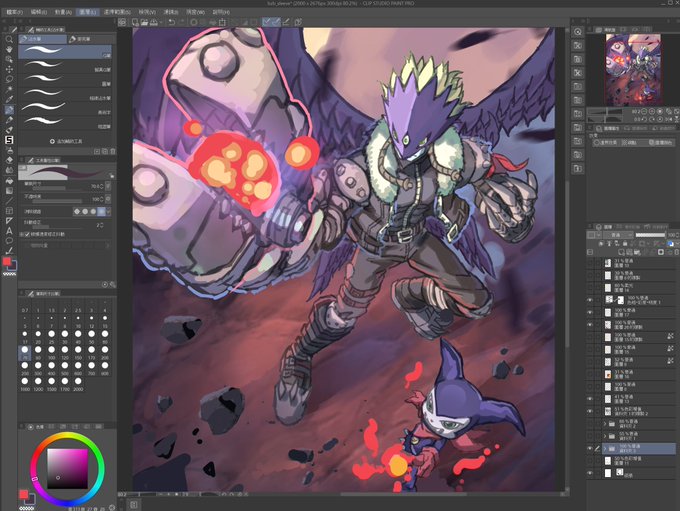Click Save icon in command bar
Viewport: 680px width, 511px height.
click(x=154, y=22)
